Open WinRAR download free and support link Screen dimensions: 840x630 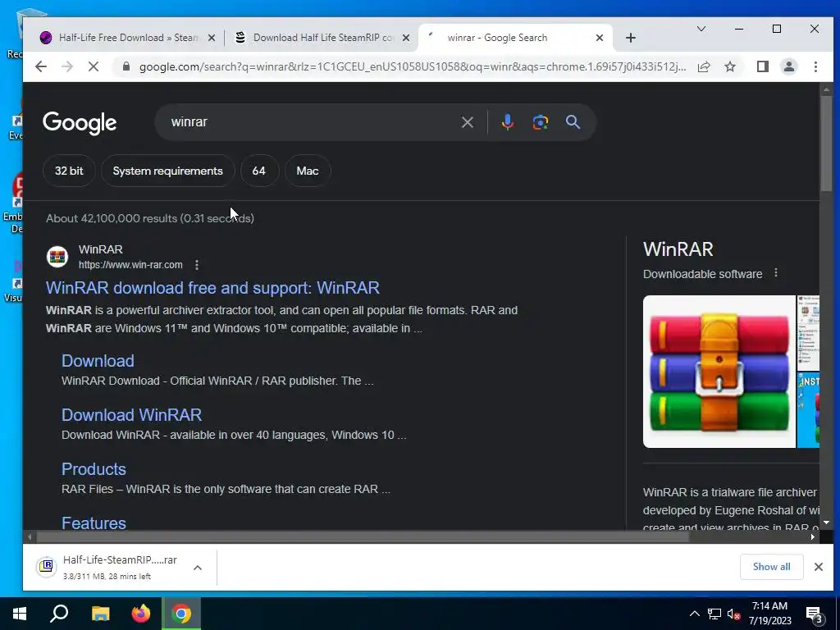212,288
